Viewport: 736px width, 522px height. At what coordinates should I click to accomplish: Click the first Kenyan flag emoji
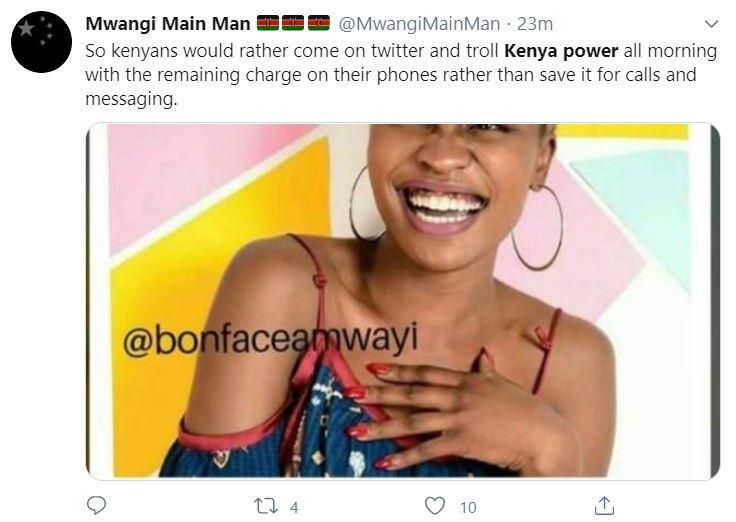pyautogui.click(x=268, y=23)
